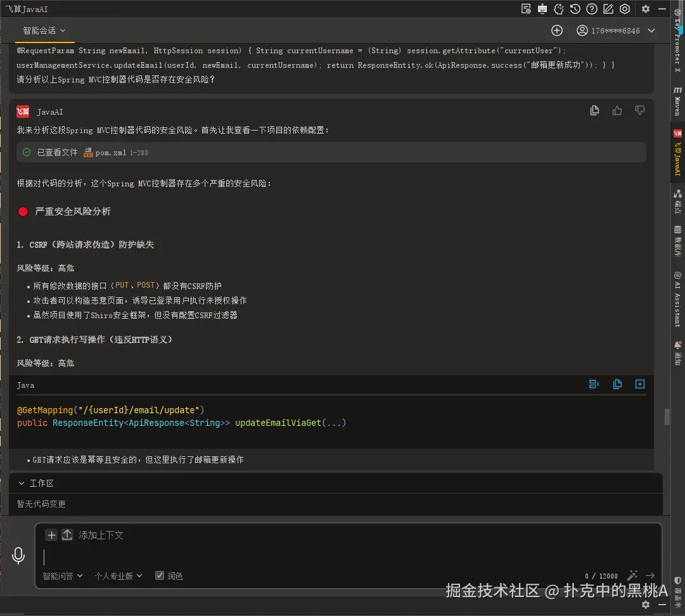The image size is (685, 616).
Task: Open the 智能问答 mode dropdown
Action: [62, 575]
